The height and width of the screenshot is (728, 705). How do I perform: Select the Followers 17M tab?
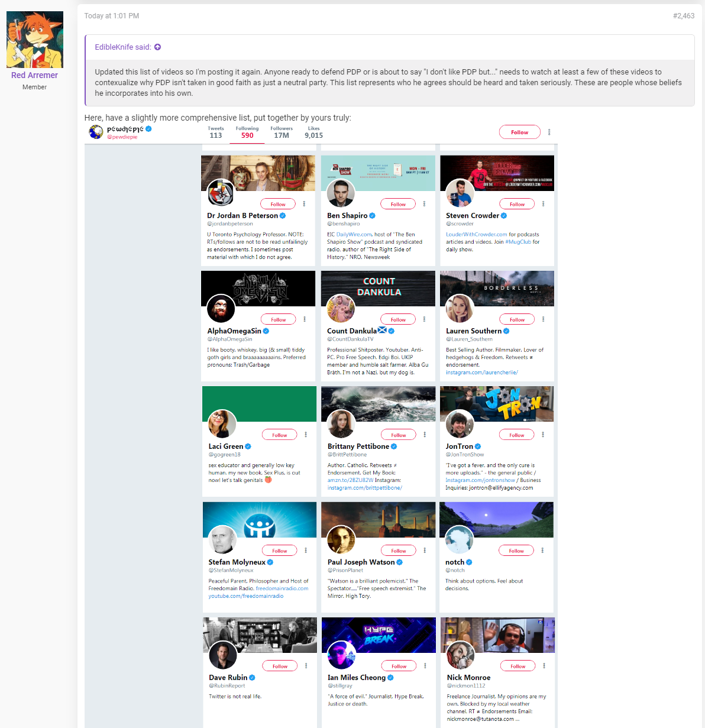pyautogui.click(x=282, y=132)
